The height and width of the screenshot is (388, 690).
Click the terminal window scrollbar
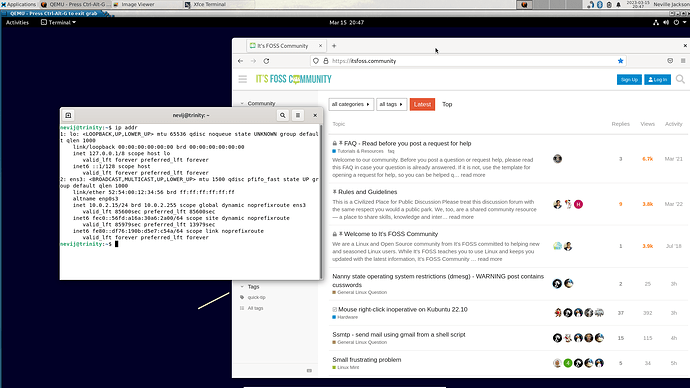click(x=321, y=202)
